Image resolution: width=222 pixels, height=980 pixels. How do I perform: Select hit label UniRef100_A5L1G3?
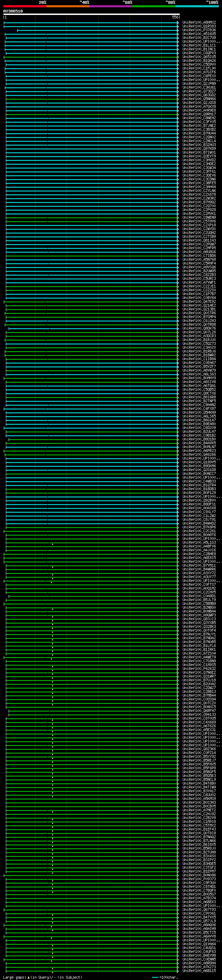(x=199, y=543)
